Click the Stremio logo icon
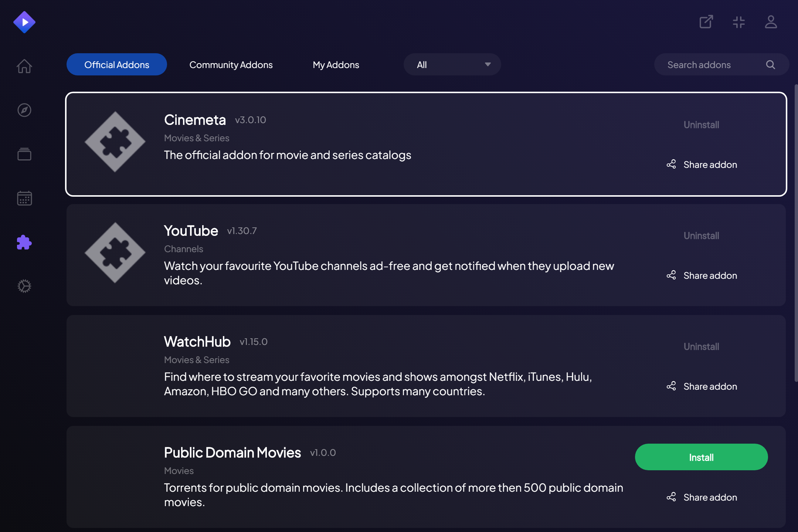The width and height of the screenshot is (798, 532). (24, 22)
